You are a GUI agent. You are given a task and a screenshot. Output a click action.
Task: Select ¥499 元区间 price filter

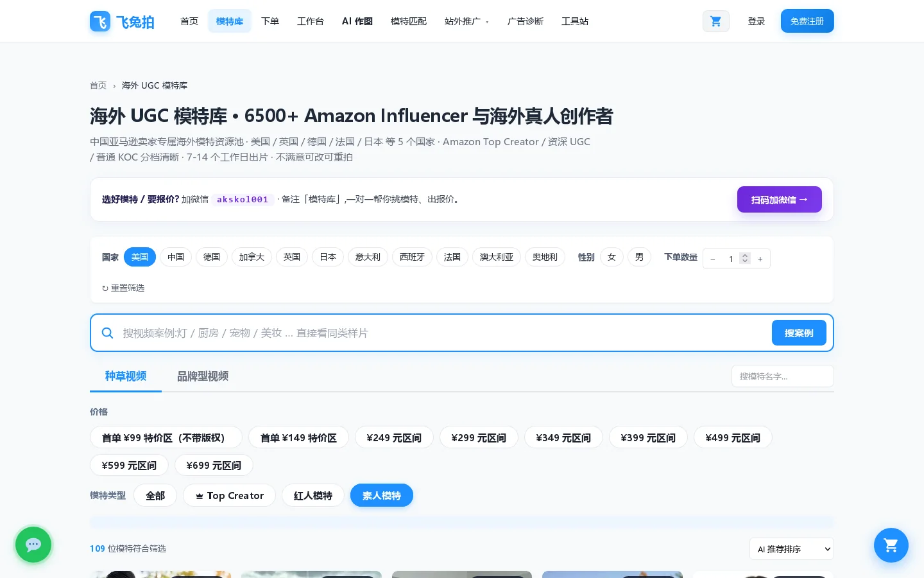733,437
